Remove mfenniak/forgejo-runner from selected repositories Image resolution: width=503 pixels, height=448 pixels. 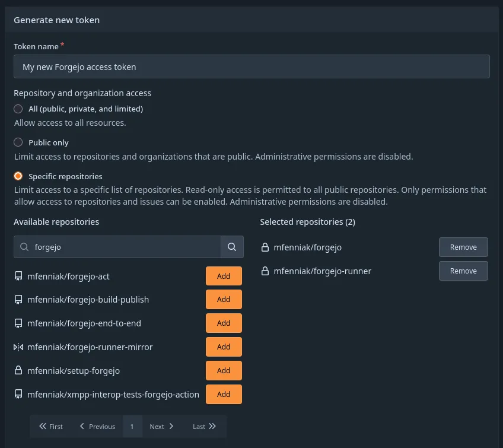pyautogui.click(x=463, y=271)
